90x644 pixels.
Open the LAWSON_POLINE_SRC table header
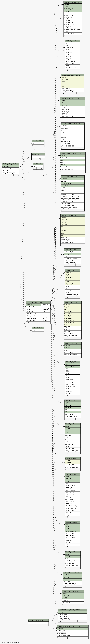point(73,303)
